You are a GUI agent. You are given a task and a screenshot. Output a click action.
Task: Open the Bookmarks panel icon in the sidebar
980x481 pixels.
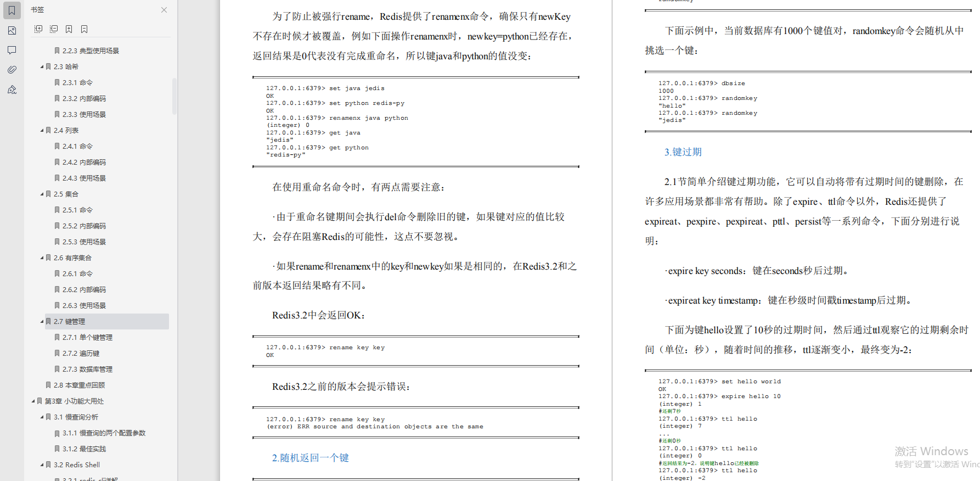pyautogui.click(x=12, y=10)
